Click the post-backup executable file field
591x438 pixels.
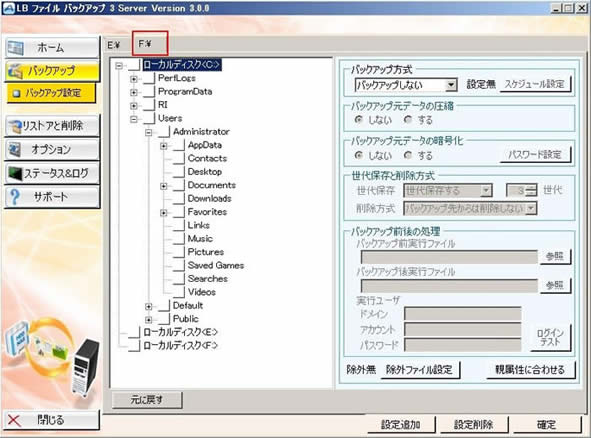(x=449, y=286)
